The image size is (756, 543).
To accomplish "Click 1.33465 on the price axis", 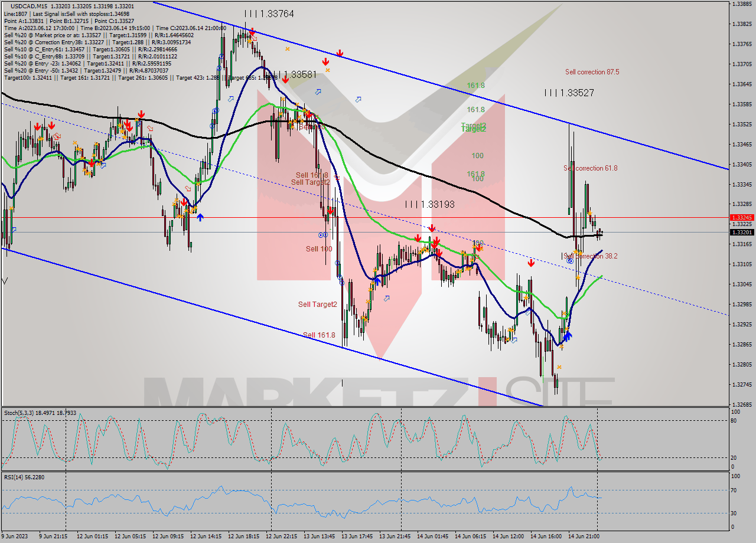I will click(741, 145).
